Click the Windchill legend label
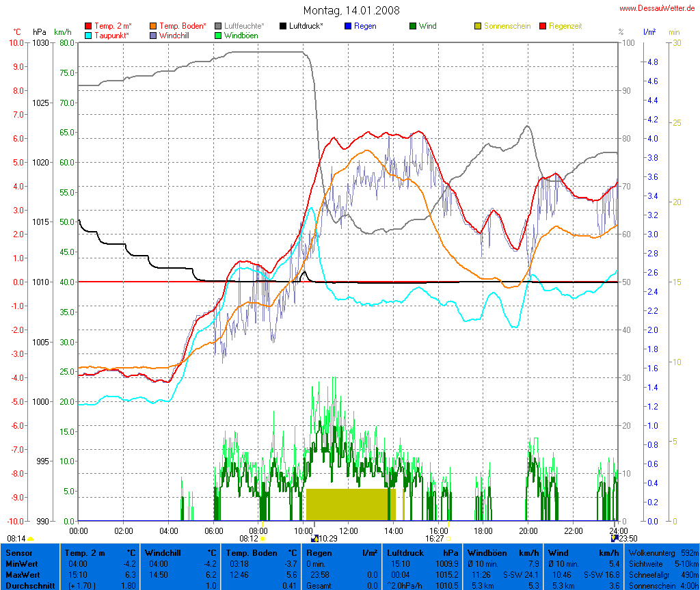Screen dimensions: 700x590 [174, 36]
